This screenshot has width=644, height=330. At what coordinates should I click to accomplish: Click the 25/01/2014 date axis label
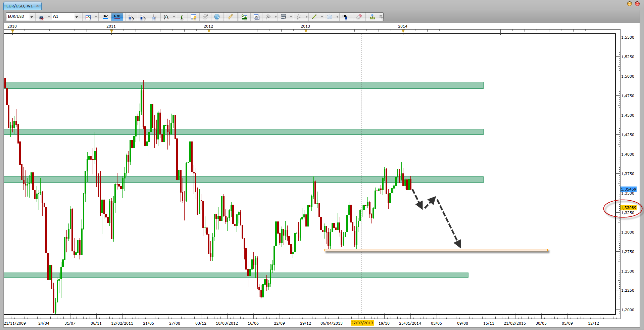pyautogui.click(x=410, y=323)
